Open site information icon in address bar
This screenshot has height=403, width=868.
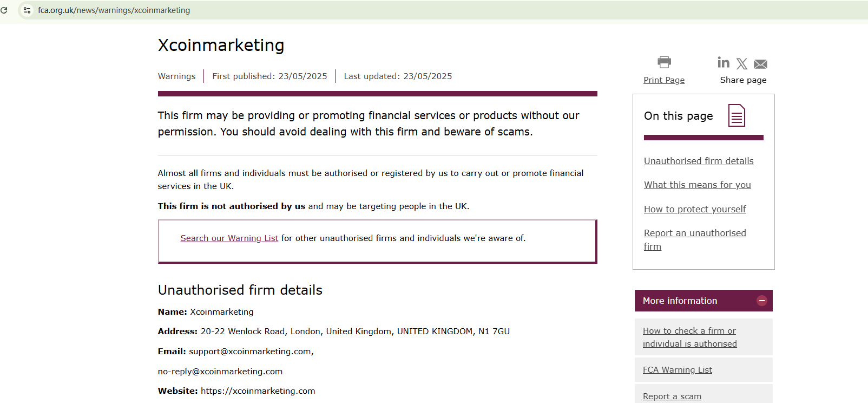pyautogui.click(x=27, y=10)
